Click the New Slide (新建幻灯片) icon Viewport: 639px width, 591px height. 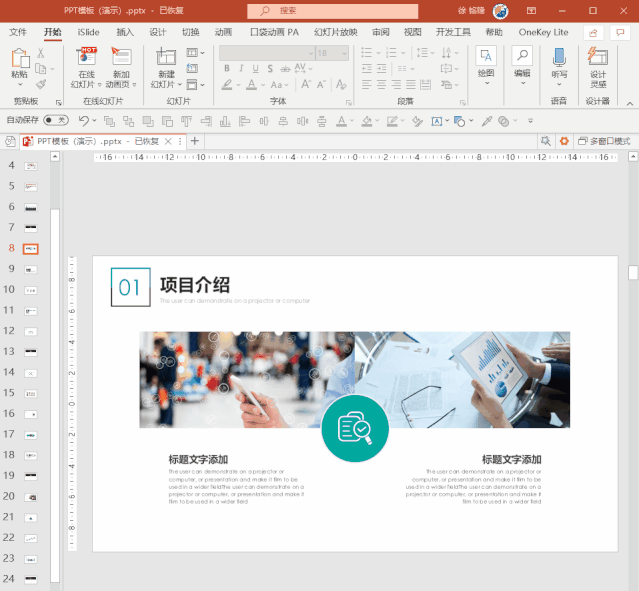(x=166, y=57)
